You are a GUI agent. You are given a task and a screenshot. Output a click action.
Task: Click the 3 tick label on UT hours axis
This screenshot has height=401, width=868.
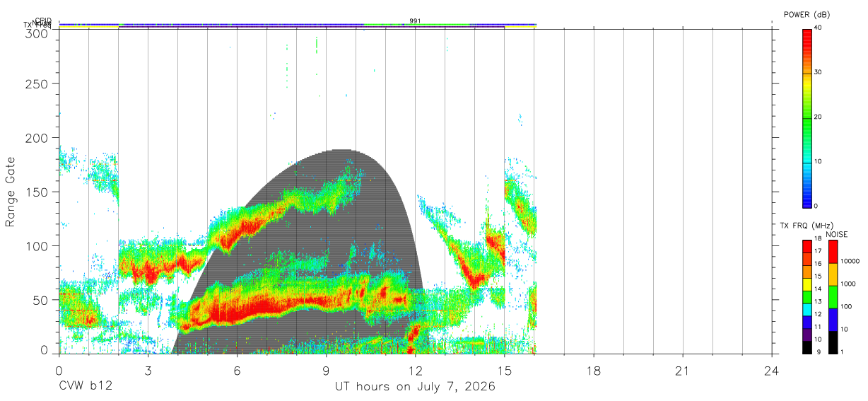[148, 371]
